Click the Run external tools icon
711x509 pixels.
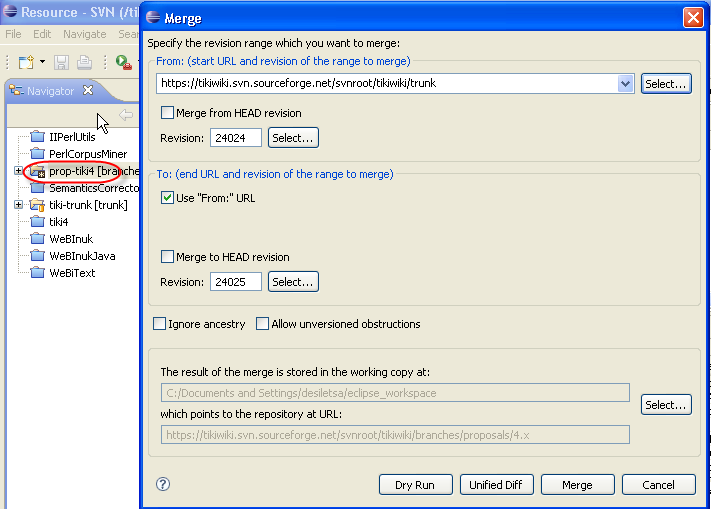point(123,62)
